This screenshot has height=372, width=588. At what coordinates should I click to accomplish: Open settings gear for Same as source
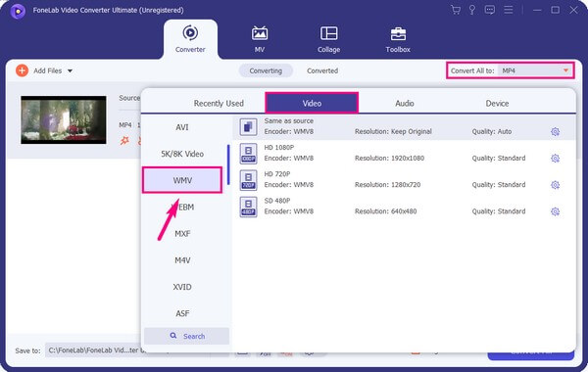tap(555, 131)
